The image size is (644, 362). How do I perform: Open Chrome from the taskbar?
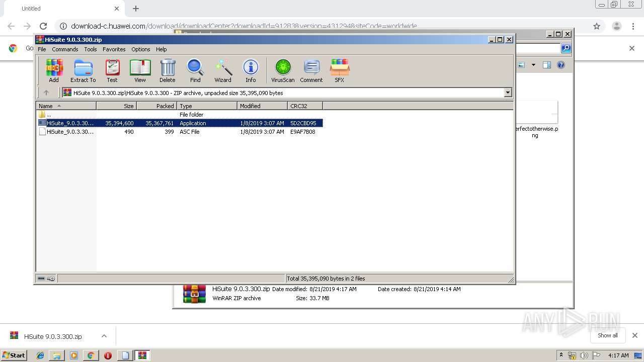(91, 355)
